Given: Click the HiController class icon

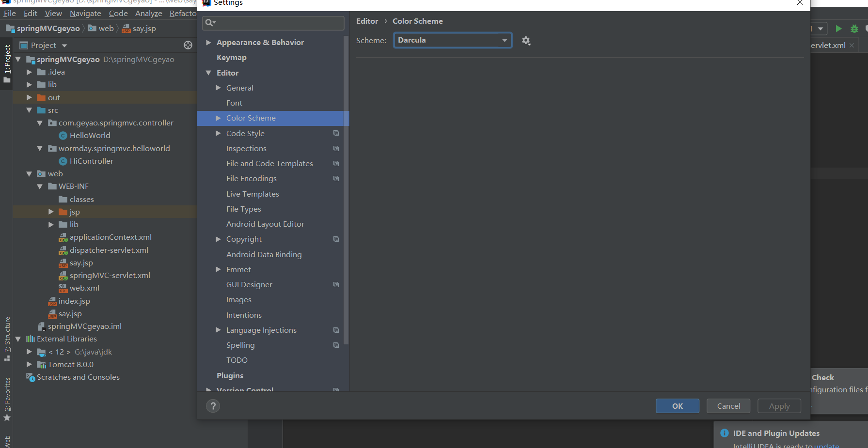Looking at the screenshot, I should coord(63,161).
